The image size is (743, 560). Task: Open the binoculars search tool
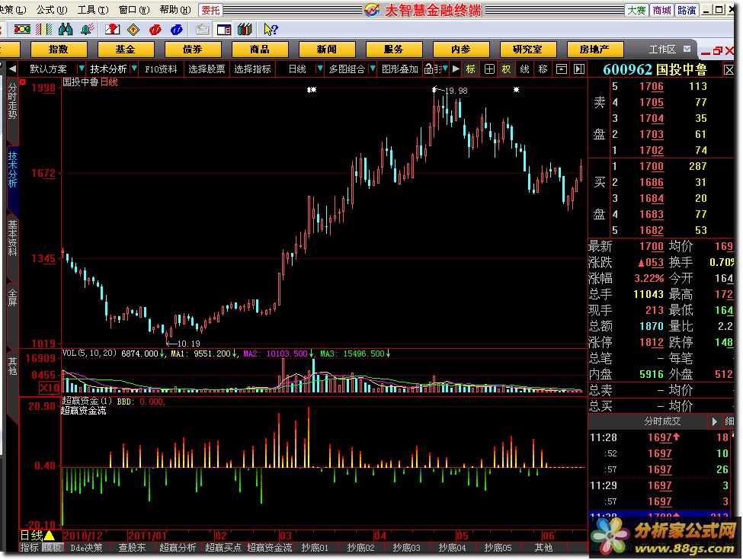pyautogui.click(x=66, y=30)
